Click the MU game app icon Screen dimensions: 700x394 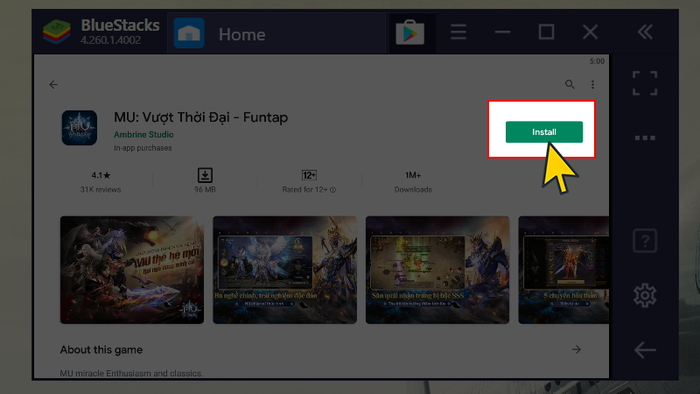pyautogui.click(x=79, y=128)
